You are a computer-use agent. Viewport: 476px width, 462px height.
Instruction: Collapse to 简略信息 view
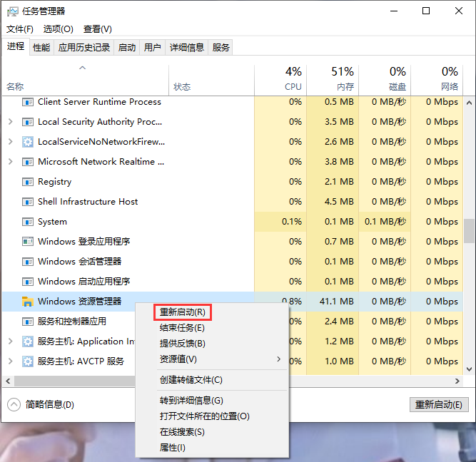click(x=14, y=405)
